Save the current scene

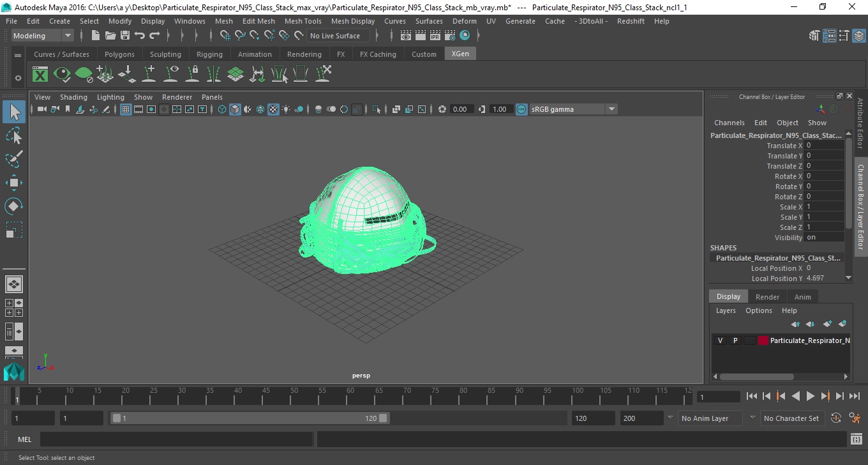tap(125, 36)
